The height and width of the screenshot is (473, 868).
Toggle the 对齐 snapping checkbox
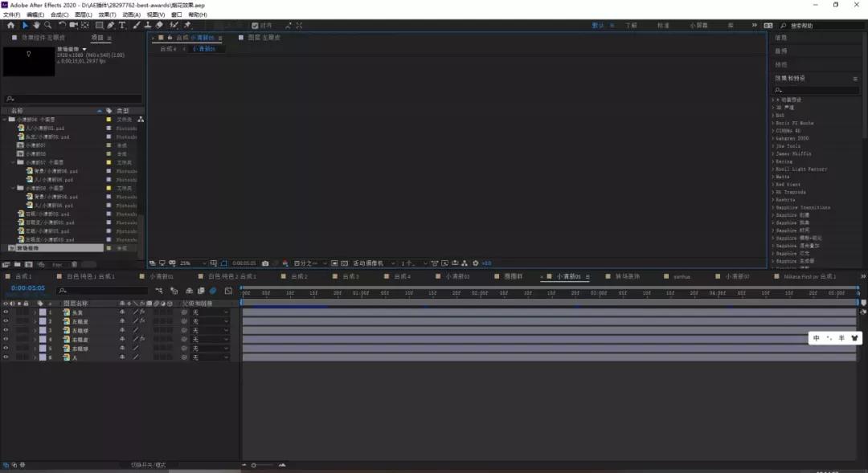point(255,26)
